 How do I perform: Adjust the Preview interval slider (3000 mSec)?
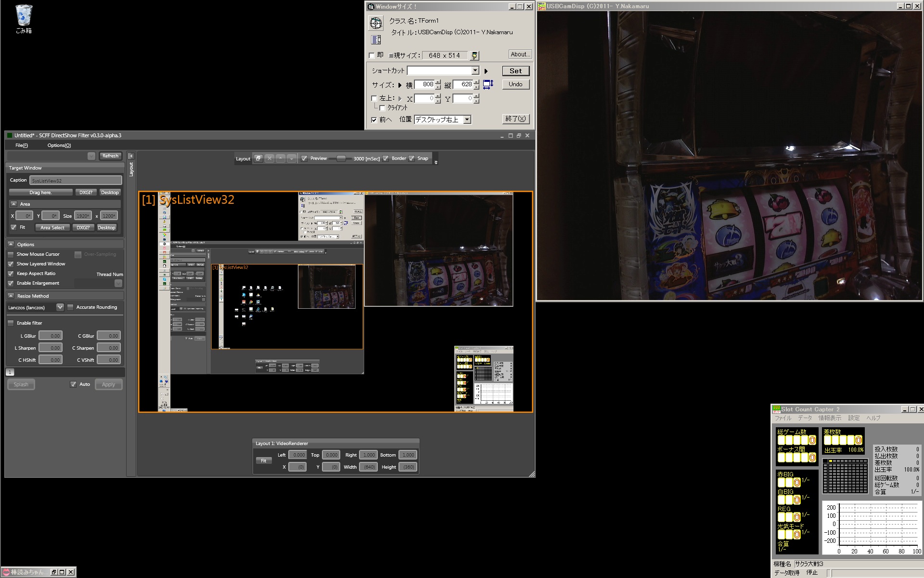[x=341, y=158]
